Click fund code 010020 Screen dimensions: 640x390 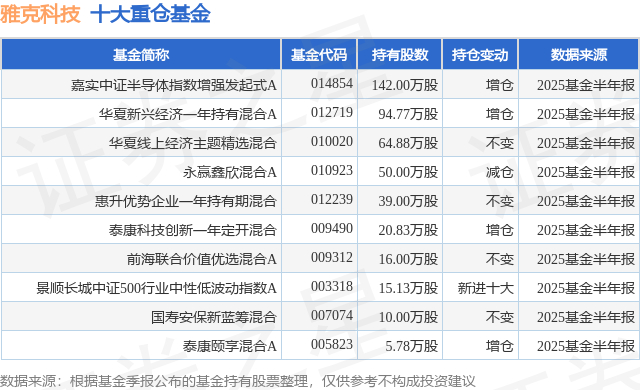coord(332,141)
